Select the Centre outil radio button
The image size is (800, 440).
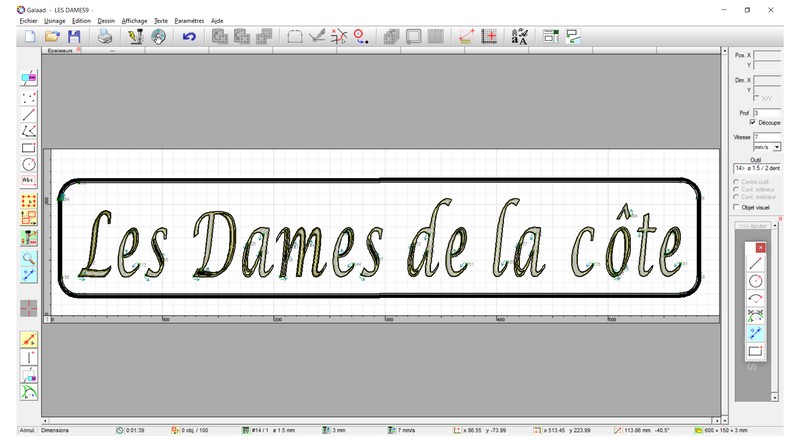tap(737, 182)
